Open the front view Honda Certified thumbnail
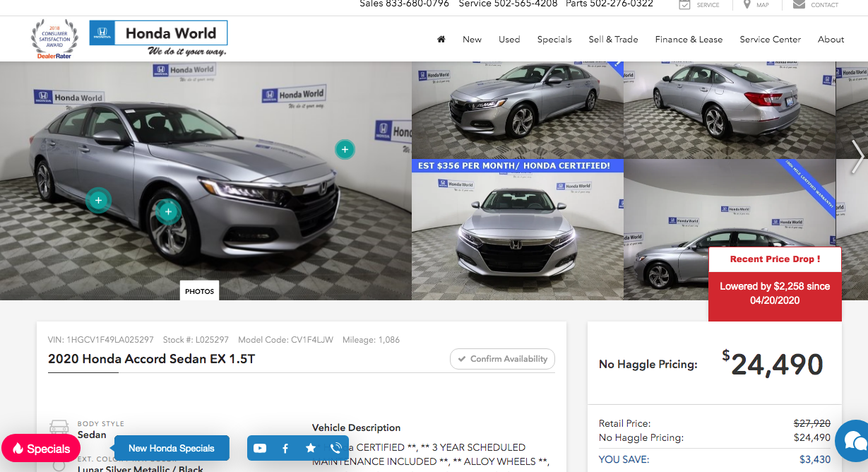 518,230
